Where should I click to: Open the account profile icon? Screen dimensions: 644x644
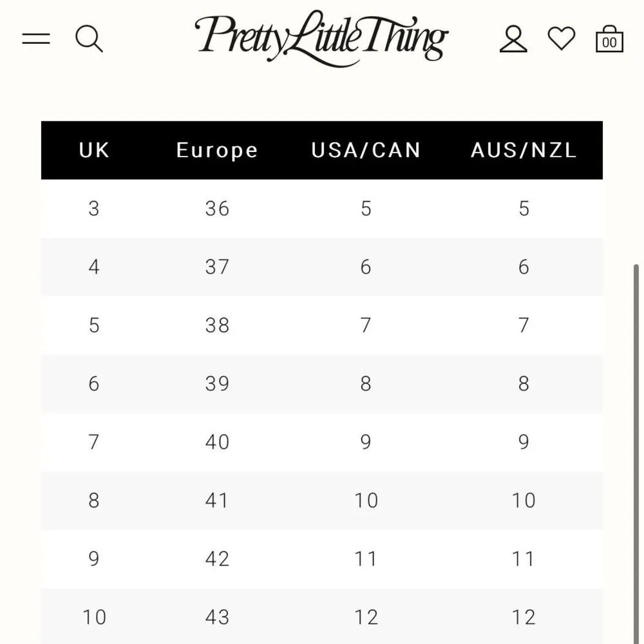tap(513, 39)
